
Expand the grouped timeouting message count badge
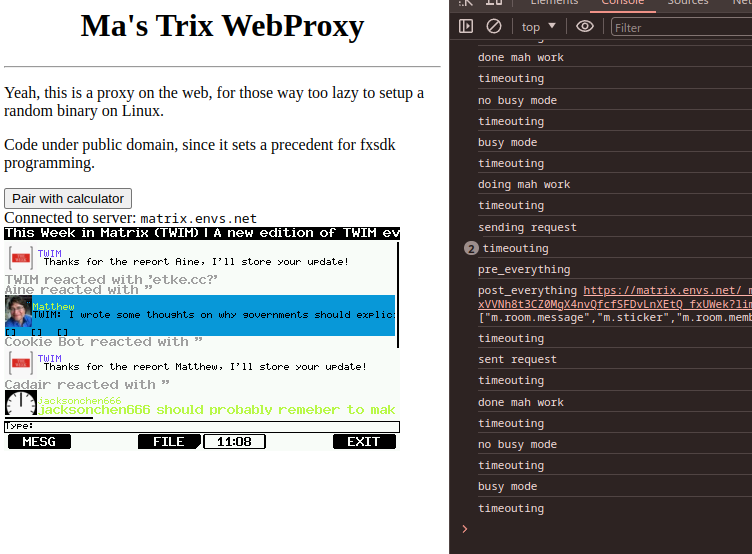click(x=470, y=248)
